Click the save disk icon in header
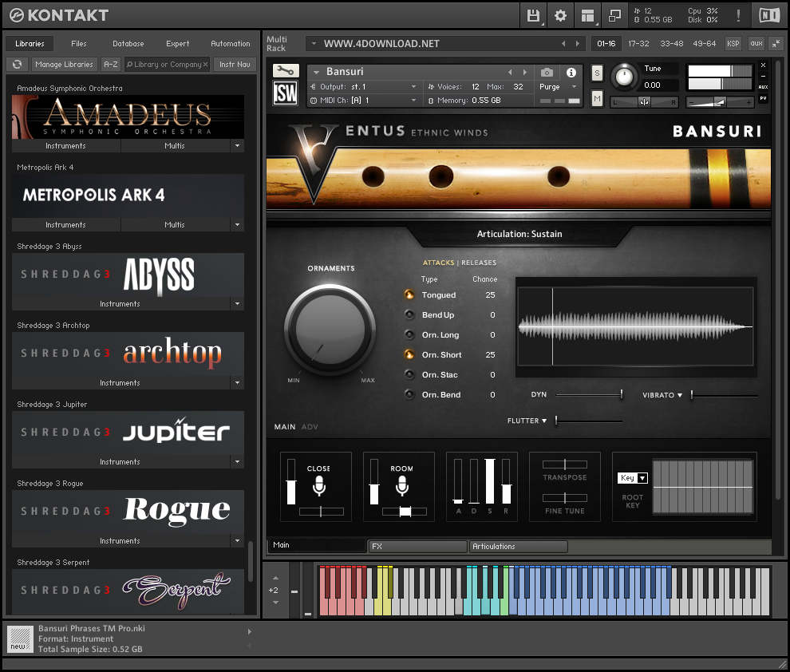790x672 pixels. 533,16
